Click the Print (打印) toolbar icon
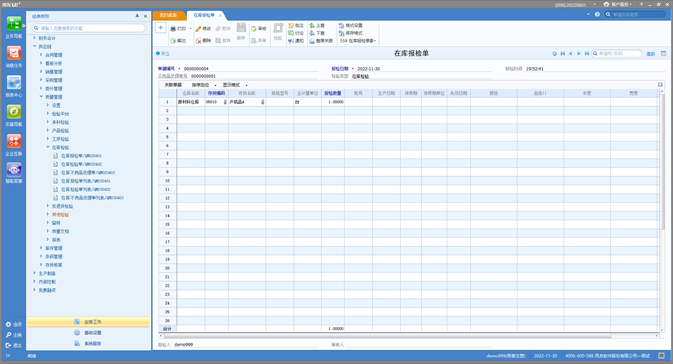This screenshot has height=364, width=673. point(173,29)
